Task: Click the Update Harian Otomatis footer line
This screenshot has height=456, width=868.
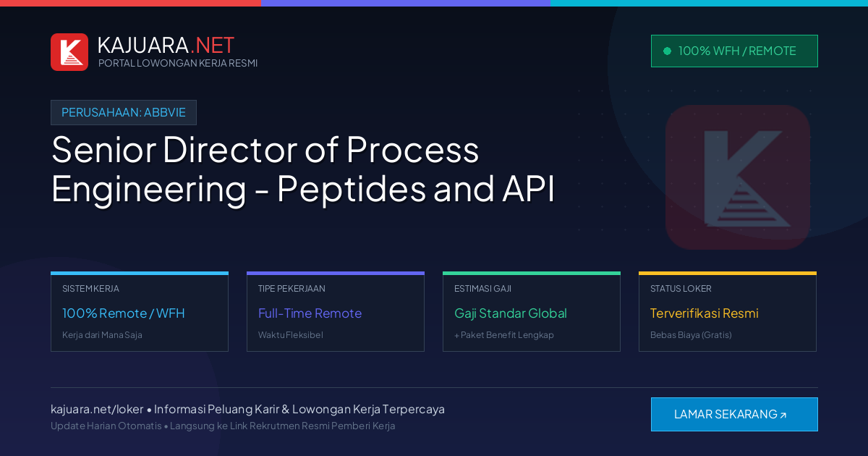Action: [223, 426]
